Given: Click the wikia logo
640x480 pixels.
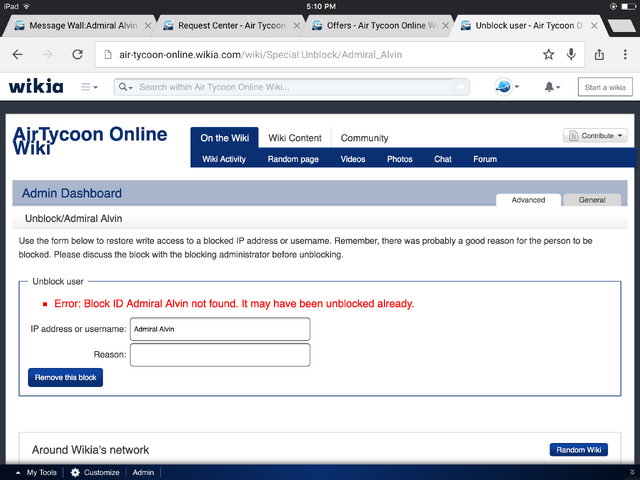Looking at the screenshot, I should click(x=36, y=86).
